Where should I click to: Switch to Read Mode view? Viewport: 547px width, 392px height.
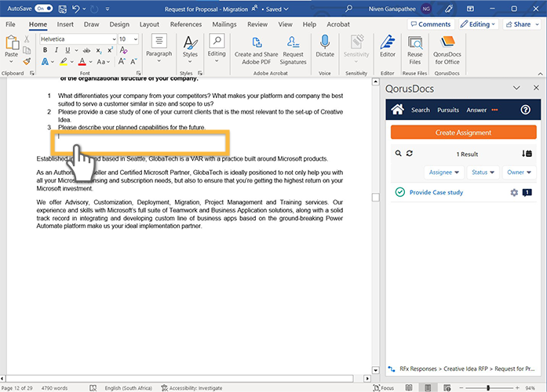[409, 387]
